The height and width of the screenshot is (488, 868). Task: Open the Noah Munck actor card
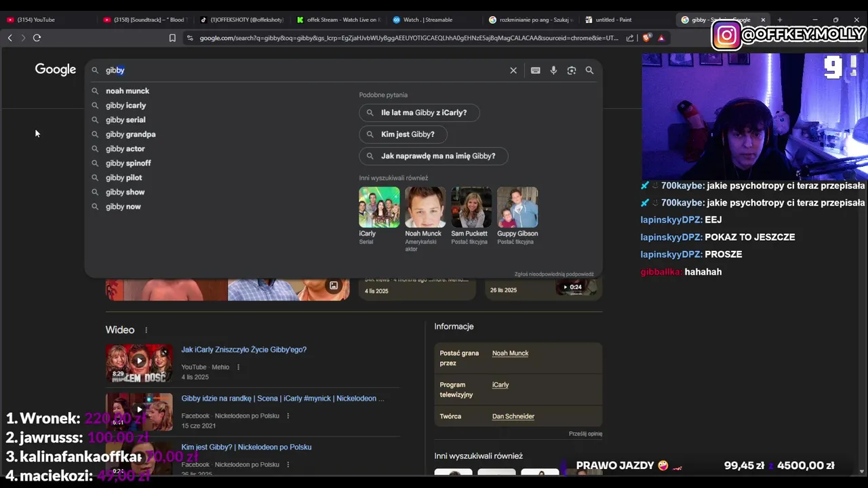[x=425, y=219]
